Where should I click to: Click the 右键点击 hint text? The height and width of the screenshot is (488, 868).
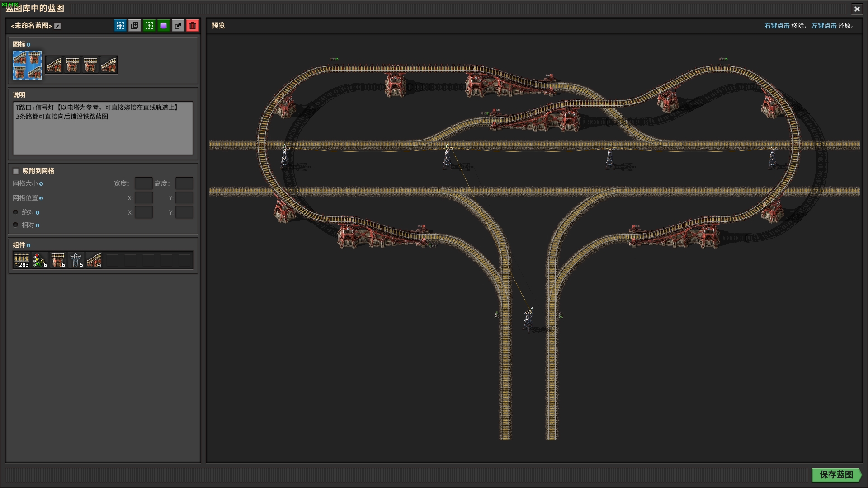pos(777,26)
